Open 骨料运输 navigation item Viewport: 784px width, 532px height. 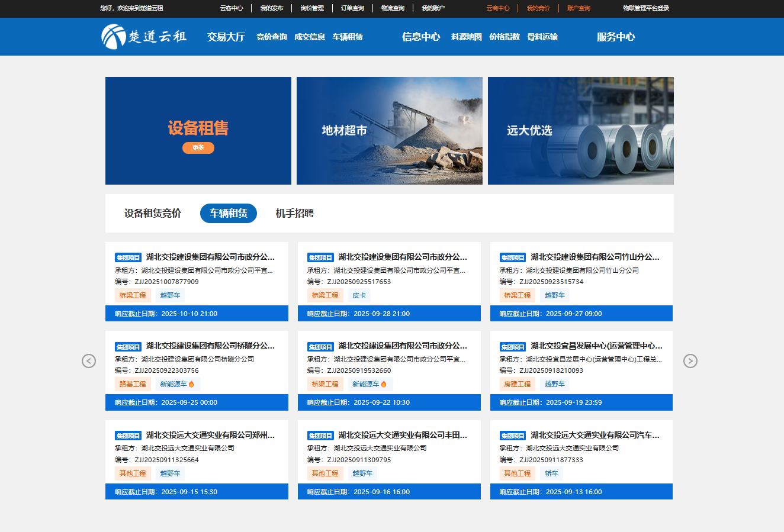pos(542,37)
